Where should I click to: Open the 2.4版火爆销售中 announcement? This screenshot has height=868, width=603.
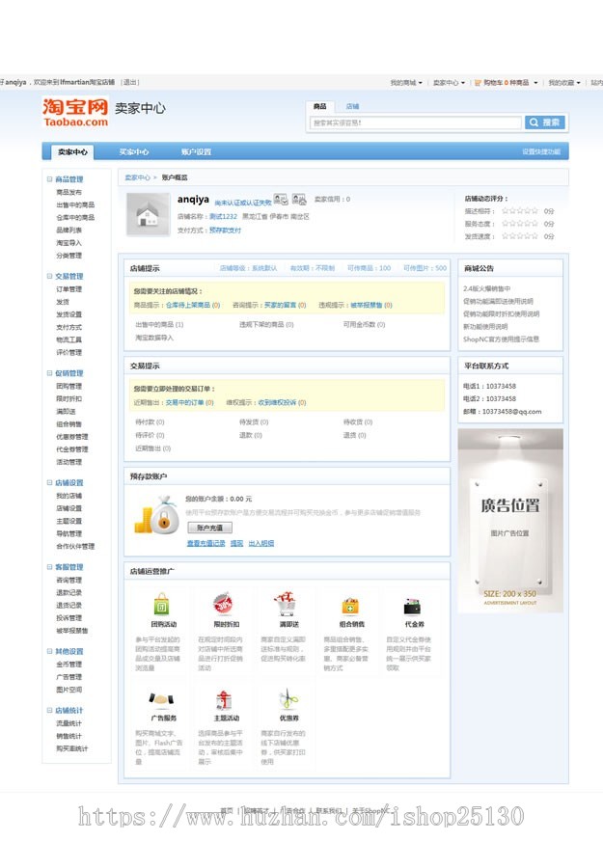point(486,288)
